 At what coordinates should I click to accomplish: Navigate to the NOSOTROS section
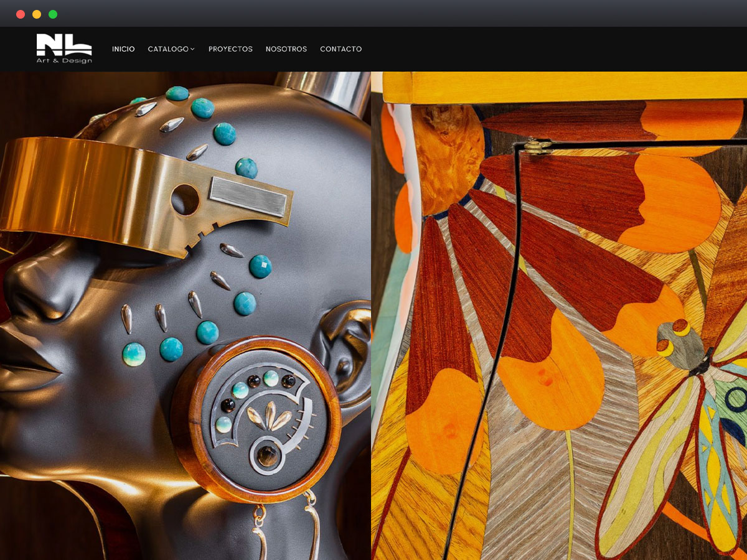(x=286, y=49)
